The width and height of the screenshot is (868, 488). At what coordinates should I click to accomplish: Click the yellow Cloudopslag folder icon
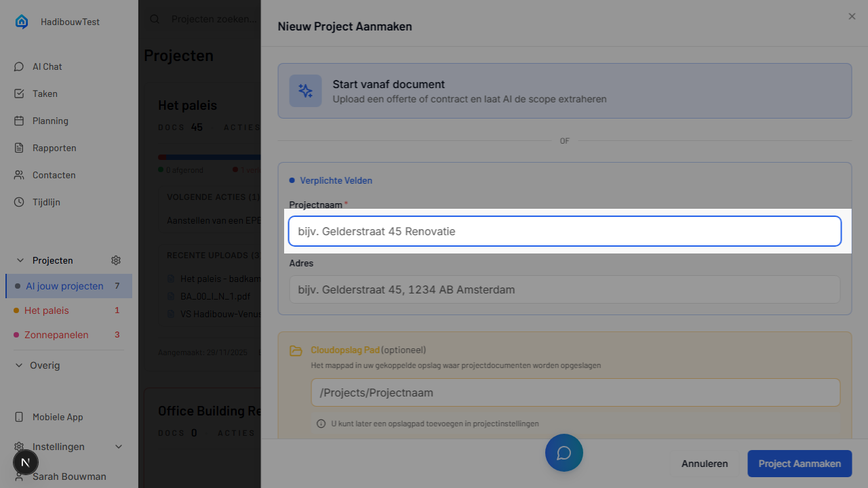296,350
